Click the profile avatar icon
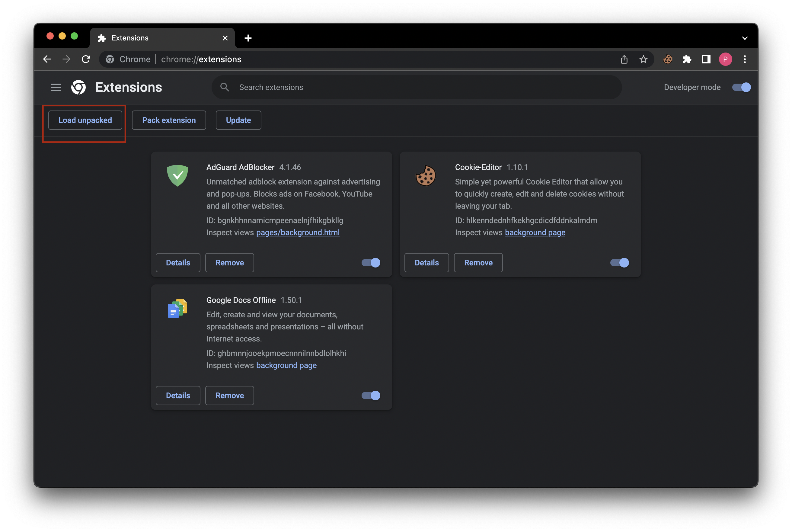Screen dimensions: 792x532 pos(725,59)
